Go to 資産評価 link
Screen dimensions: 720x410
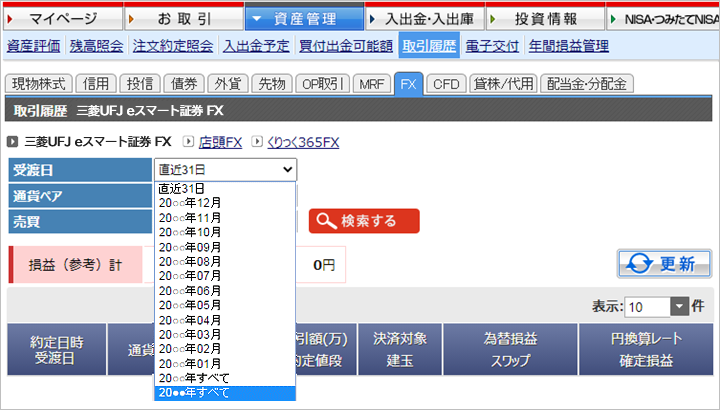coord(34,46)
